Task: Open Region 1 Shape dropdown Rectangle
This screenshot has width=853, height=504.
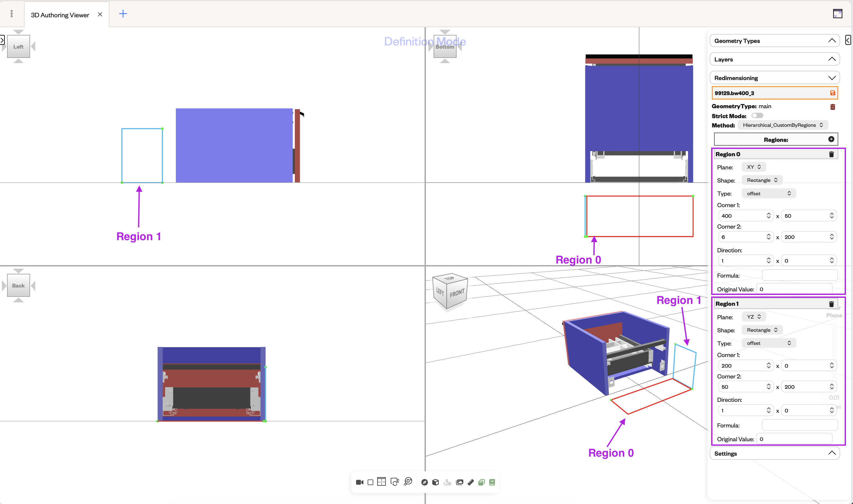Action: (x=762, y=330)
